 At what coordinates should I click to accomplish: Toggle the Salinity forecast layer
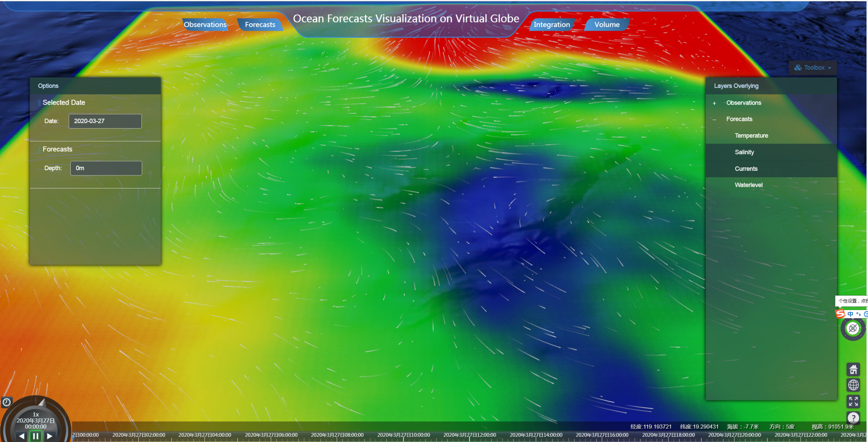coord(744,152)
